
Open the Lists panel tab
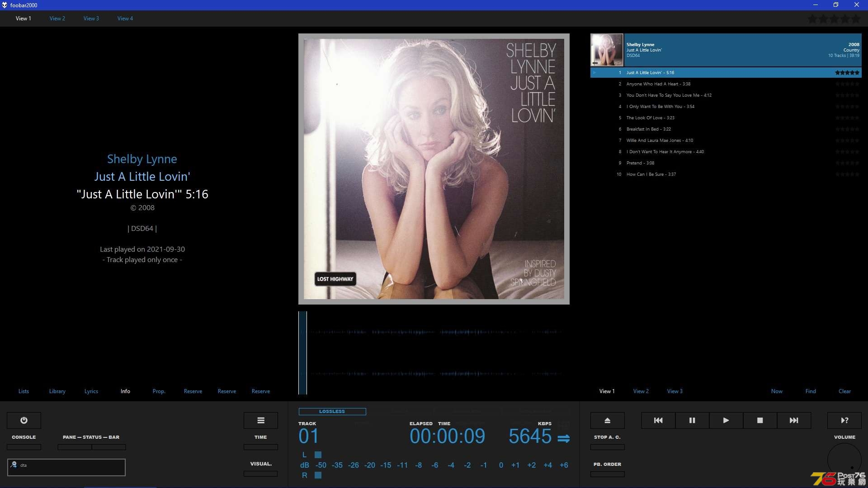pos(24,391)
